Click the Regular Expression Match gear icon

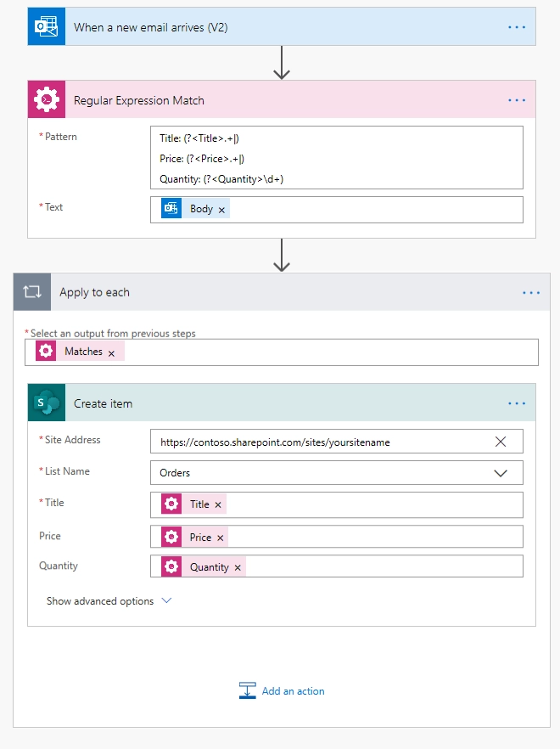coord(47,100)
